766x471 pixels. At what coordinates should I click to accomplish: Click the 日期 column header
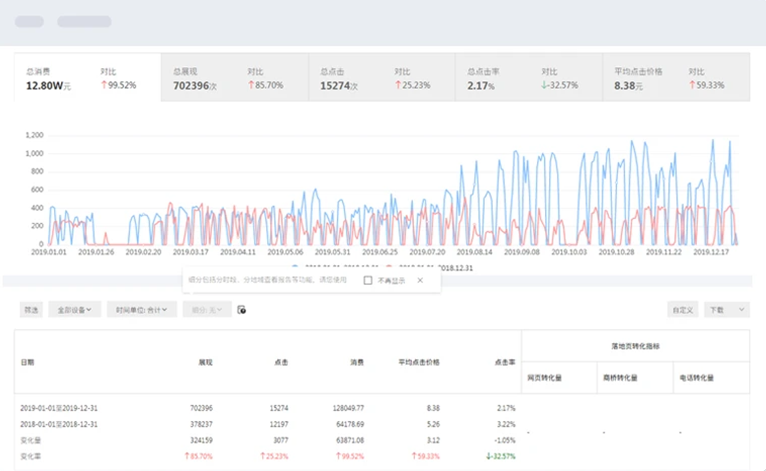27,362
